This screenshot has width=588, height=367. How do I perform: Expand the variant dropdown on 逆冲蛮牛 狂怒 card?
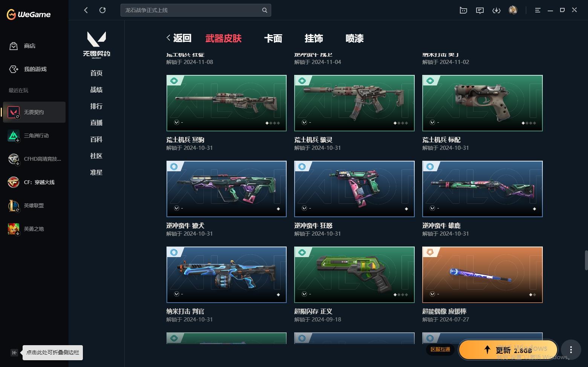[x=304, y=208]
